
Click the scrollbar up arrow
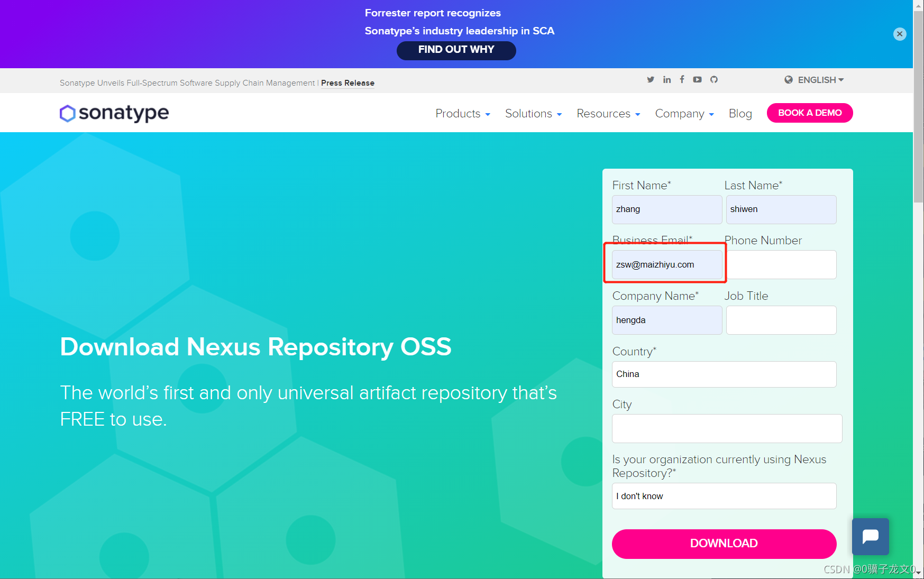(919, 5)
